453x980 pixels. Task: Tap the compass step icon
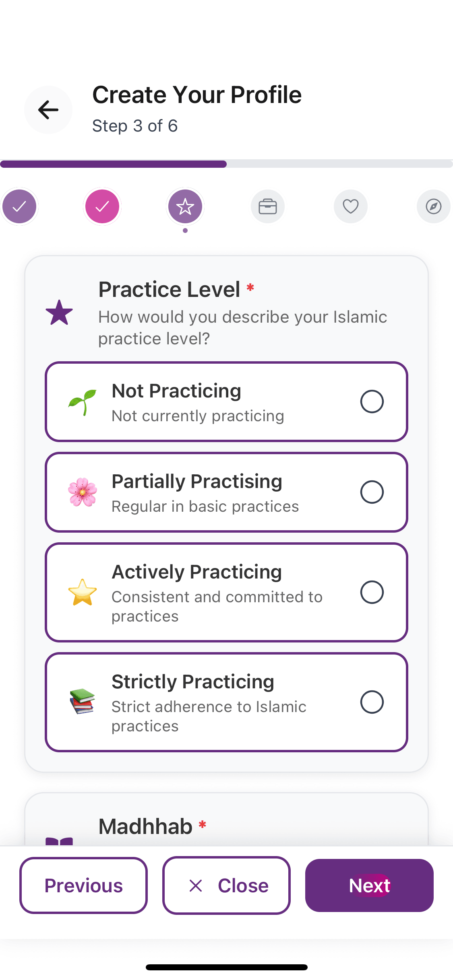(433, 206)
